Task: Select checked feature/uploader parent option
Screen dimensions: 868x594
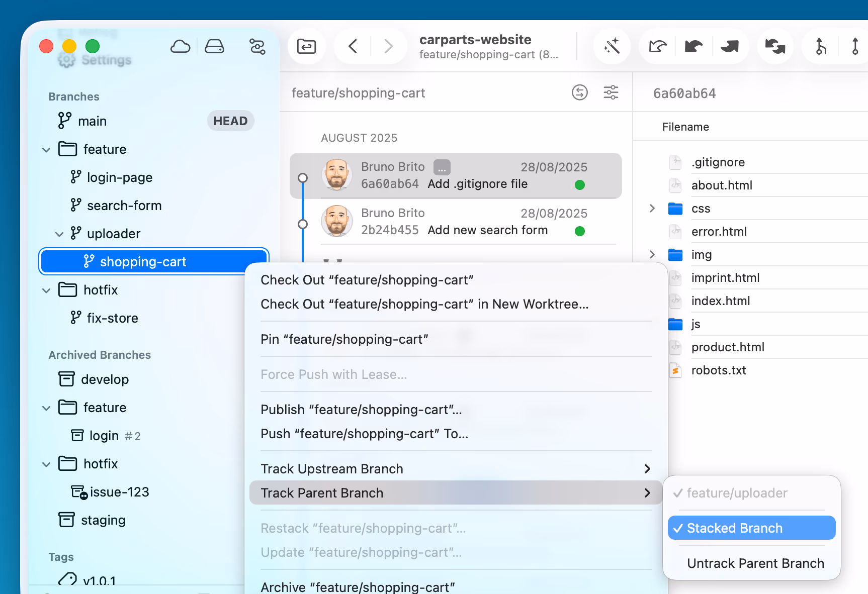Action: click(x=752, y=493)
